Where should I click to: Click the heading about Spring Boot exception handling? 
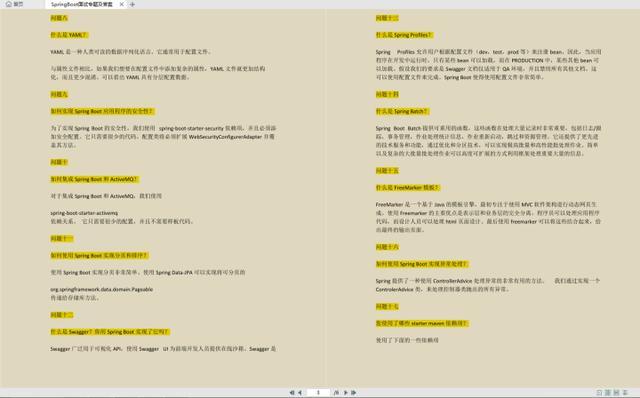[422, 264]
